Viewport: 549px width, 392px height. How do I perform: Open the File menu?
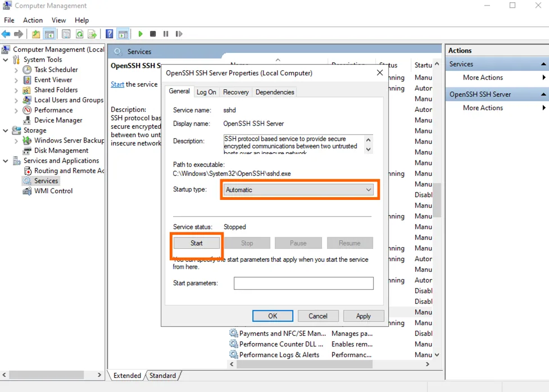pos(9,20)
